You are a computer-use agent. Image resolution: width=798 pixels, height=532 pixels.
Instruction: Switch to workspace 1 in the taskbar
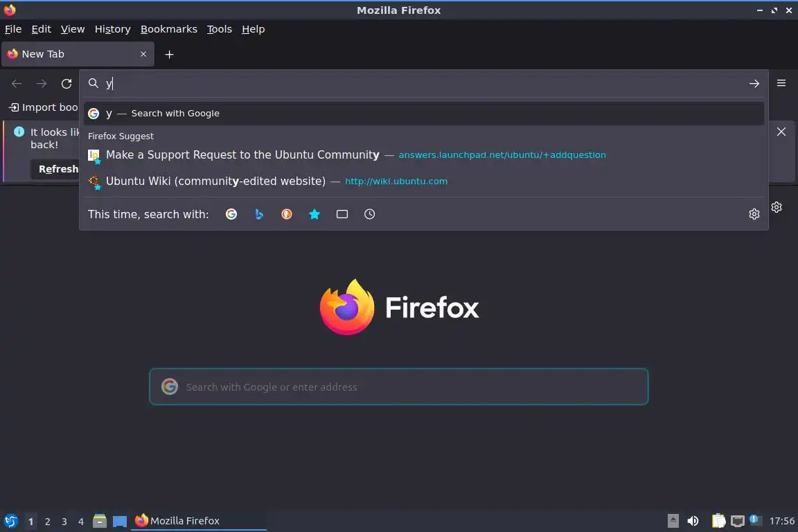tap(30, 522)
